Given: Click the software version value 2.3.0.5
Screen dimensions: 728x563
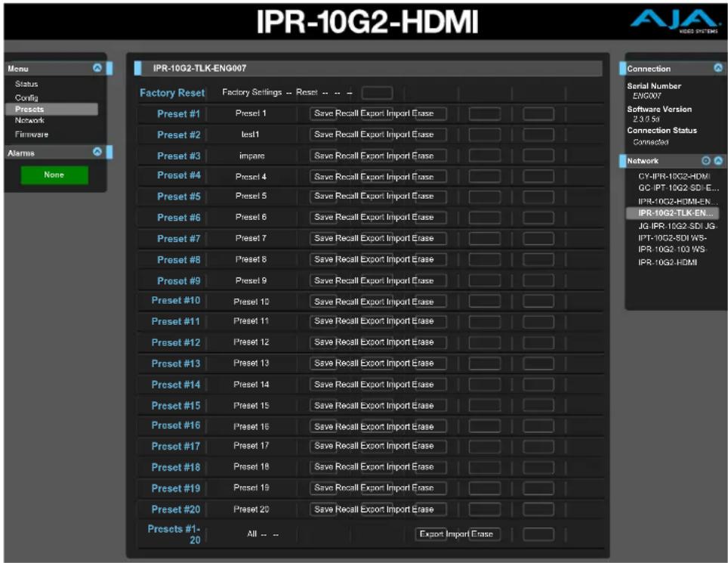Looking at the screenshot, I should (x=646, y=119).
